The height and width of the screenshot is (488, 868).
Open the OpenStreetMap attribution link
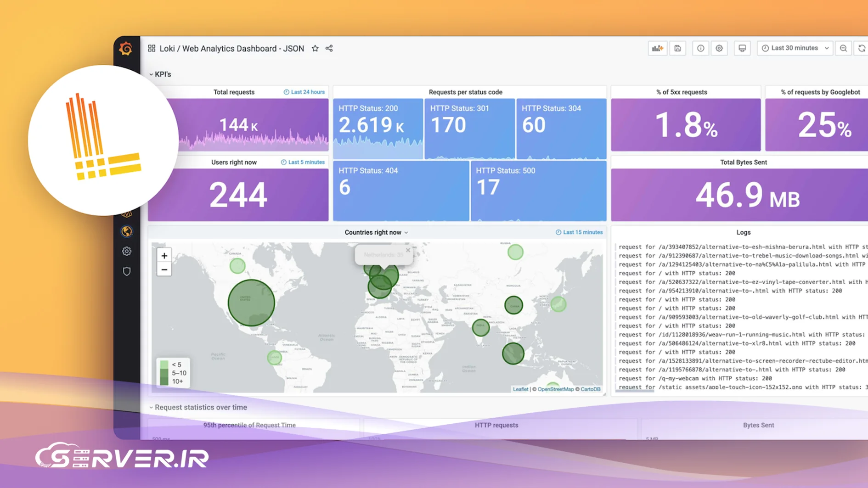(x=556, y=389)
